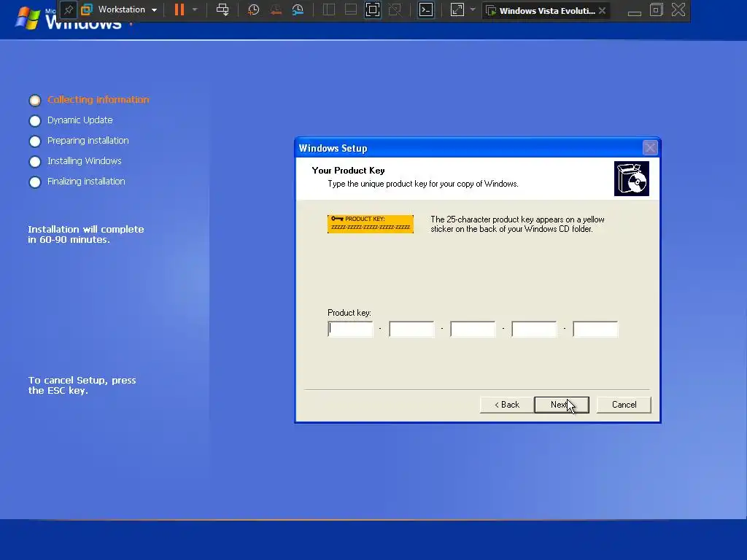Click the 'Collecting information' step label
The image size is (747, 560).
click(x=98, y=99)
